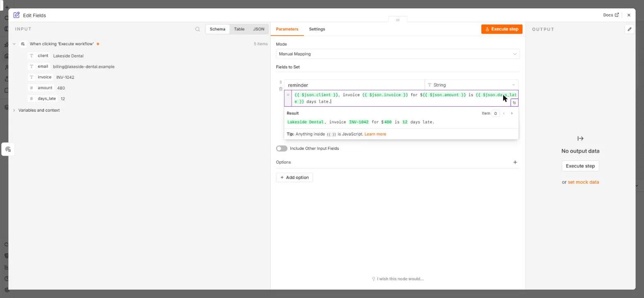The image size is (644, 298).
Task: Click the panel drag handle above Parameters
Action: point(398,20)
